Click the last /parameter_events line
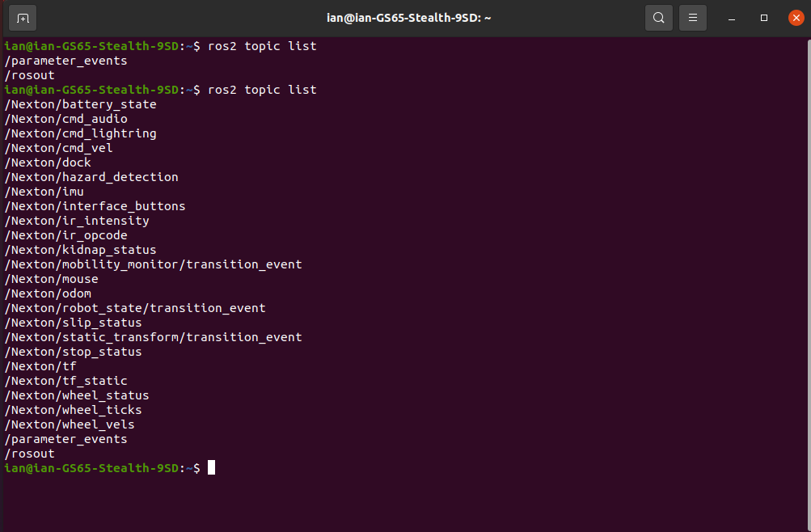 coord(66,439)
